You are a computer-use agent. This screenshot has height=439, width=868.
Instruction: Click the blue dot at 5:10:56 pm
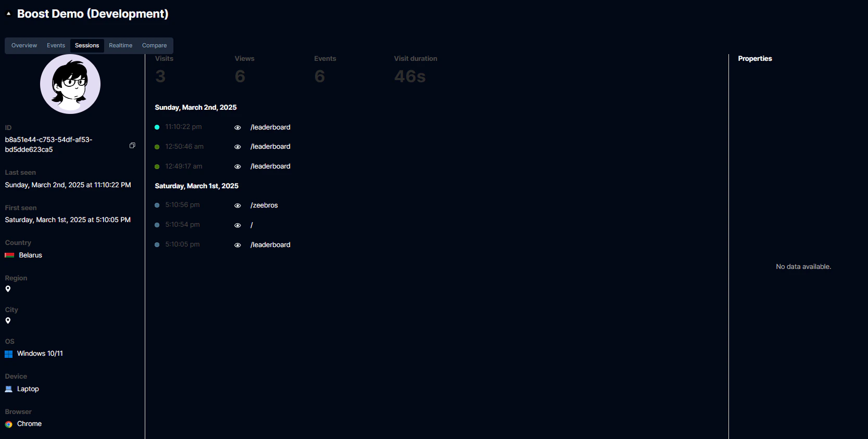(157, 205)
